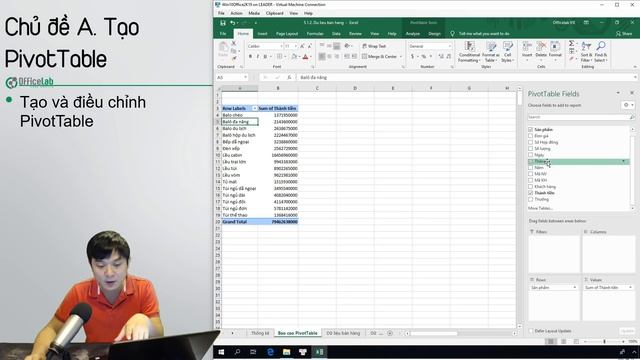Open General number format dropdown

(450, 47)
